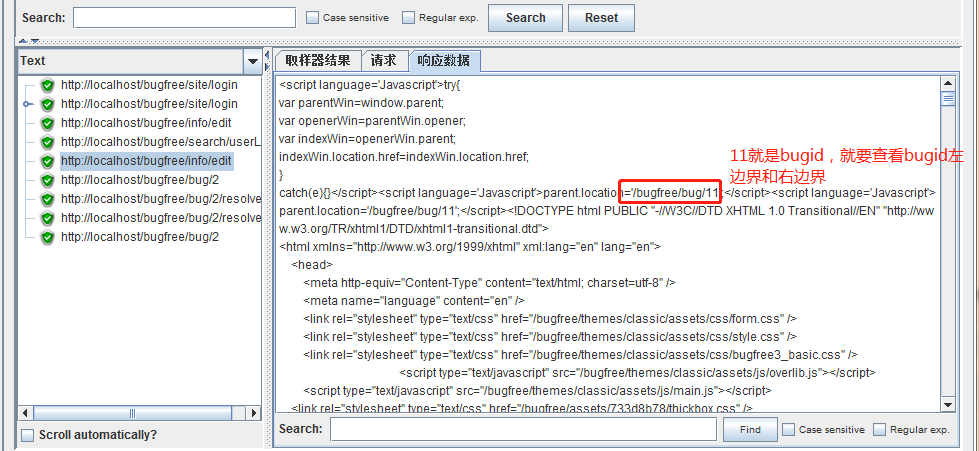The width and height of the screenshot is (979, 451).
Task: Expand the horizontal splitter with the down triangle
Action: pyautogui.click(x=35, y=41)
